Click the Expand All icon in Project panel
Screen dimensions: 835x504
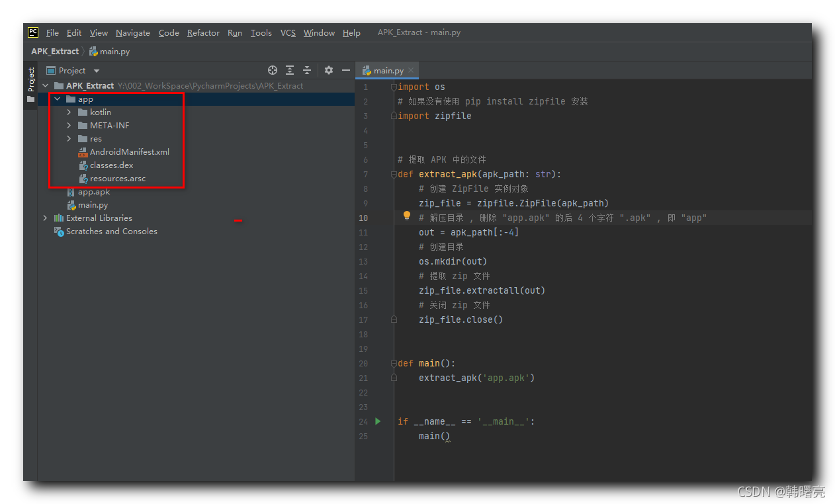pyautogui.click(x=290, y=70)
